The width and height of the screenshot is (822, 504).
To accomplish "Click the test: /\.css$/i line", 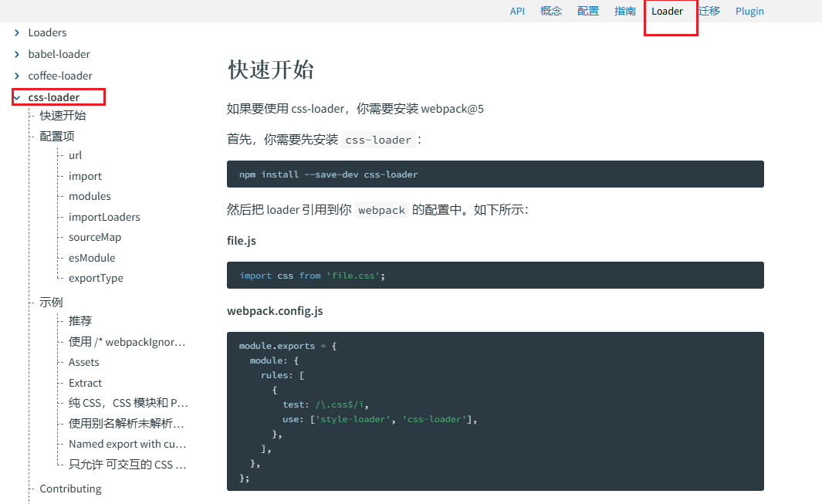I will 326,405.
